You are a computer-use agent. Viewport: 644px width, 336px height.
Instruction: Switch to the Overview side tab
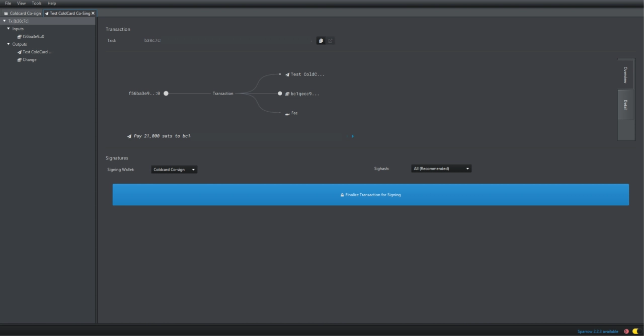click(625, 74)
